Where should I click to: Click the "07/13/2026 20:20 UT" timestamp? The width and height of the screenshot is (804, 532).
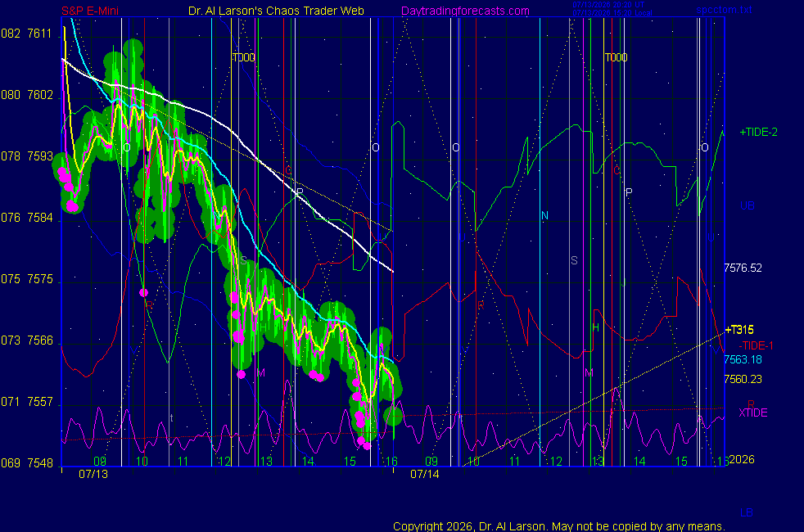608,5
